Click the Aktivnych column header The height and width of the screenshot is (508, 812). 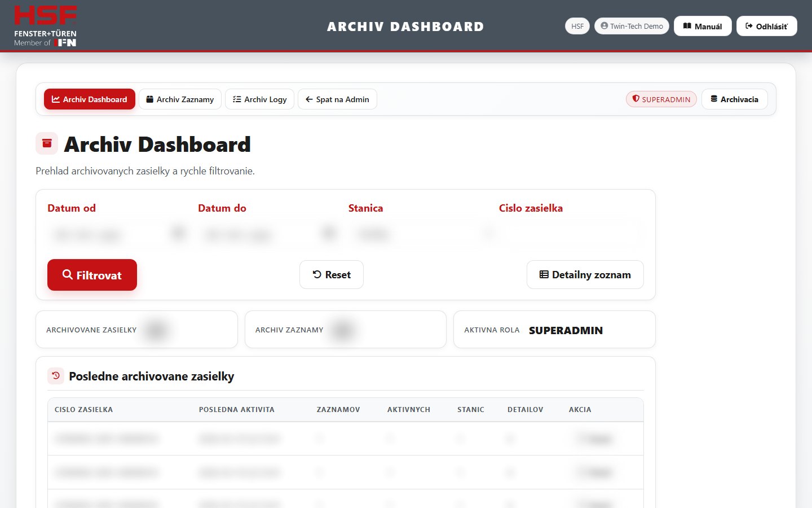[409, 410]
